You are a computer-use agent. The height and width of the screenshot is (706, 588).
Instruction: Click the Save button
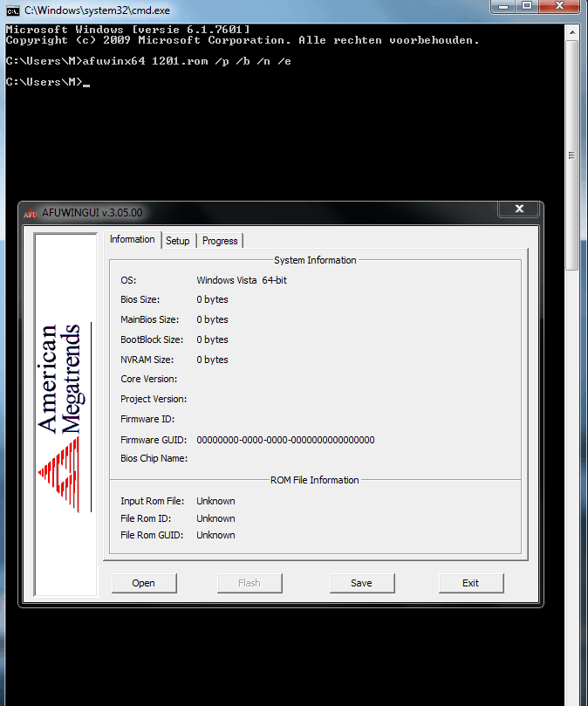pos(361,583)
